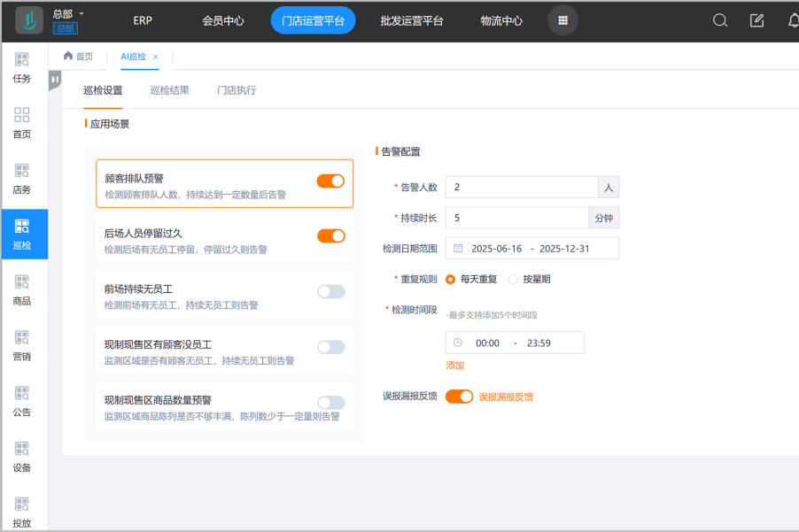Click the 添加 time period link
The height and width of the screenshot is (532, 799).
coord(454,365)
